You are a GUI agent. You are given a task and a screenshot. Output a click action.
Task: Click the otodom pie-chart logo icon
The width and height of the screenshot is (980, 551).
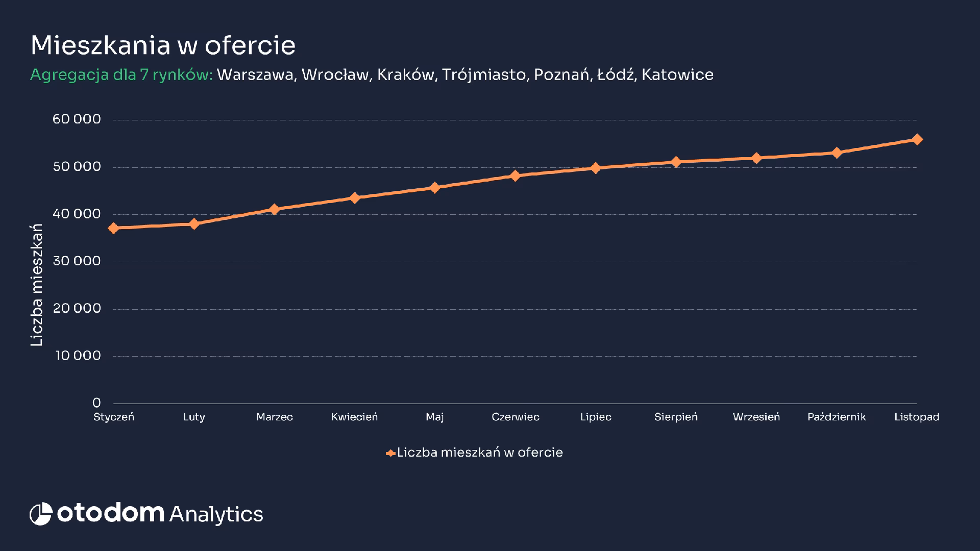point(41,514)
